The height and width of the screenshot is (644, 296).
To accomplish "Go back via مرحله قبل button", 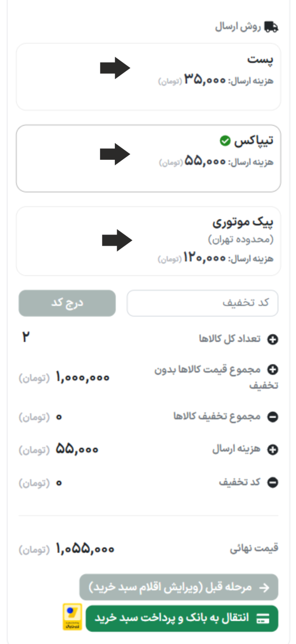I will (x=179, y=587).
